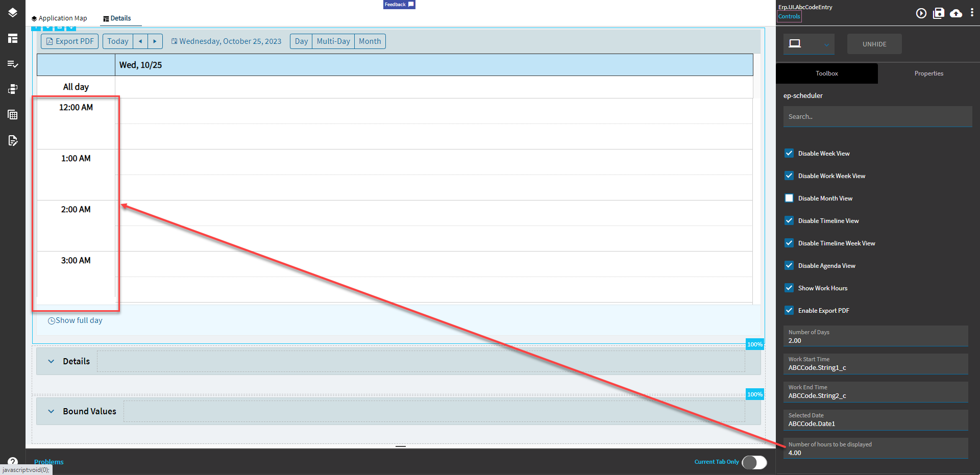Image resolution: width=980 pixels, height=475 pixels.
Task: Click the Export PDF button
Action: 70,41
